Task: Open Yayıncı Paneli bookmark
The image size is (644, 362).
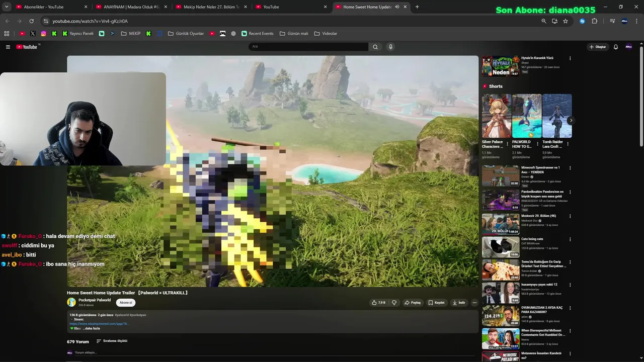Action: tap(78, 34)
